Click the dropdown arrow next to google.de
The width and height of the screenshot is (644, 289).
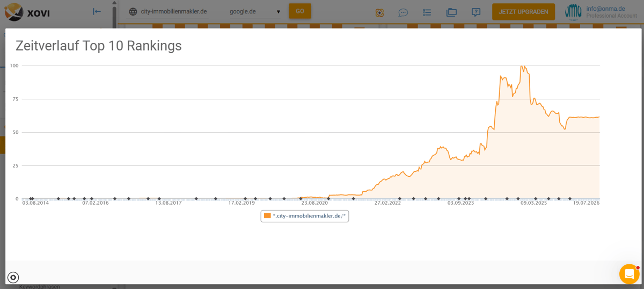click(x=278, y=12)
